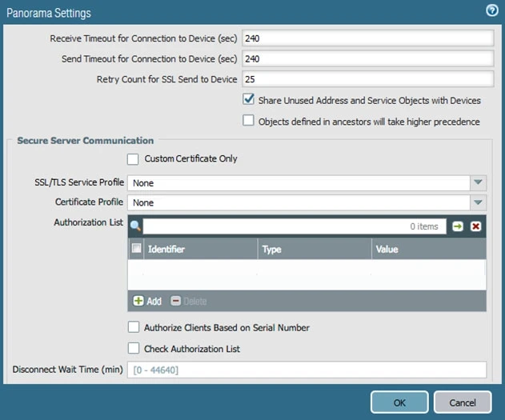Check the Custom Certificate Only box
This screenshot has height=420, width=505.
[134, 158]
